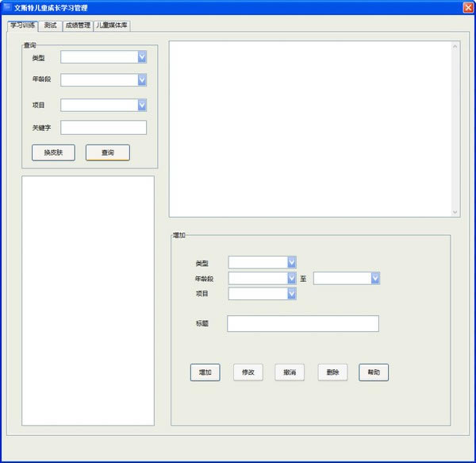476x463 pixels.
Task: Click the text area's scroll down arrow
Action: (x=455, y=212)
